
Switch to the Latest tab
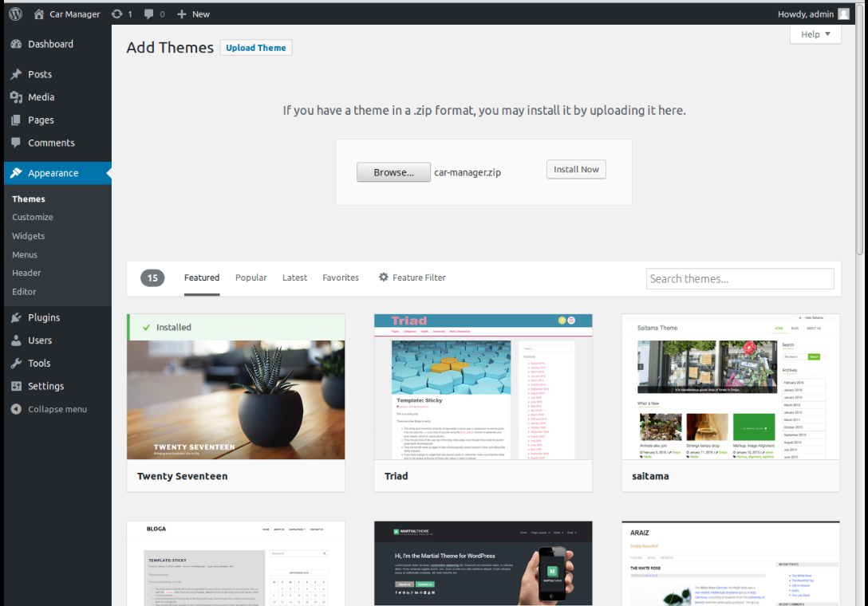(x=294, y=277)
